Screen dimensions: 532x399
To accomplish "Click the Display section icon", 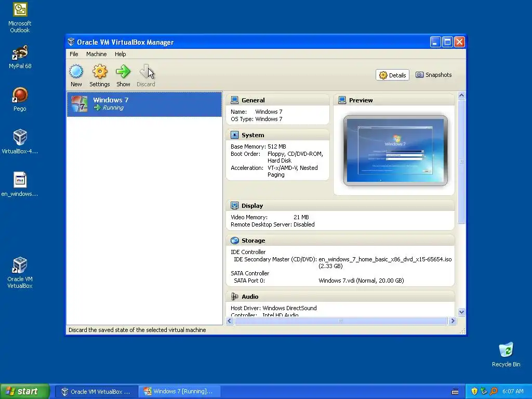I will point(234,206).
